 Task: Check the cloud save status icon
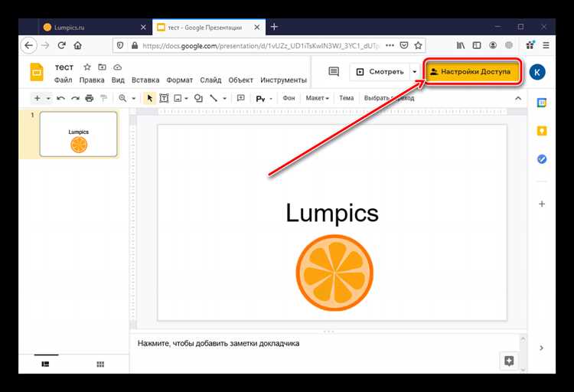118,67
